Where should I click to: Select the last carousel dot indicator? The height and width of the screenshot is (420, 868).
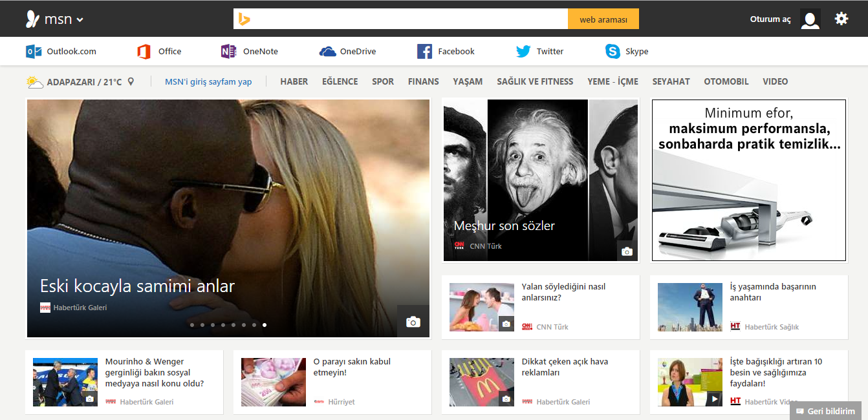pyautogui.click(x=265, y=325)
